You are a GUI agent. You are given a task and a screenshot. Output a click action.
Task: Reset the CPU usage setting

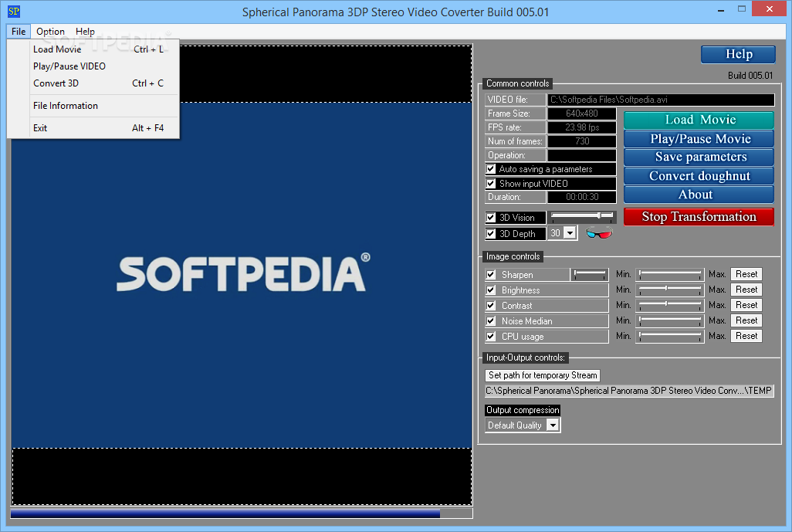746,336
